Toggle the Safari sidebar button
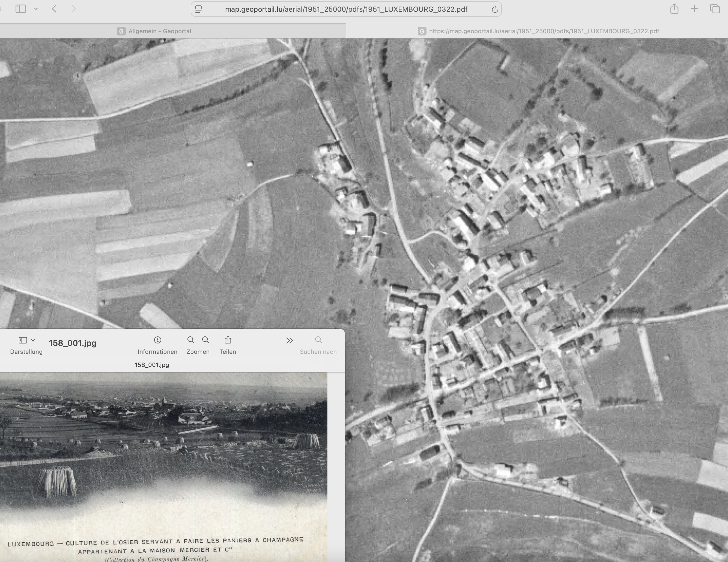The width and height of the screenshot is (728, 562). (x=21, y=9)
